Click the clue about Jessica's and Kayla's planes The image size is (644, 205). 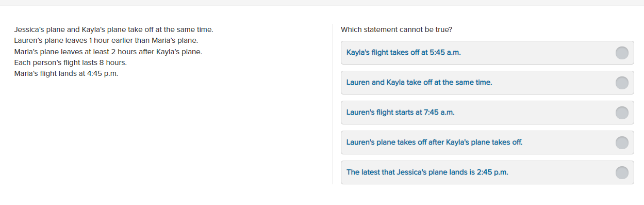point(113,29)
